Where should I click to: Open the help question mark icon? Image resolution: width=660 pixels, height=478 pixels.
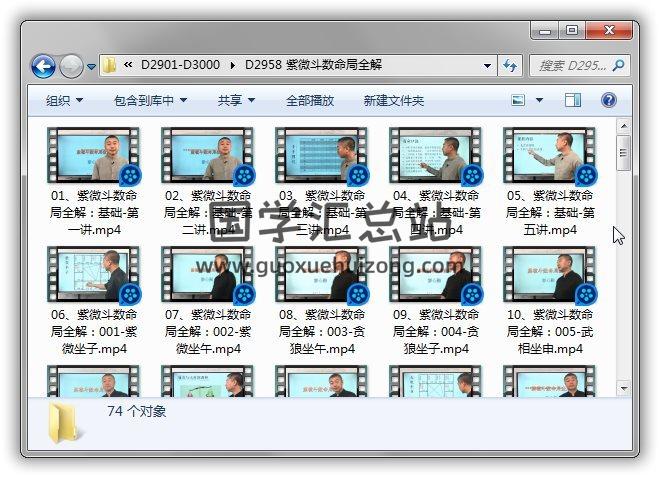click(608, 100)
